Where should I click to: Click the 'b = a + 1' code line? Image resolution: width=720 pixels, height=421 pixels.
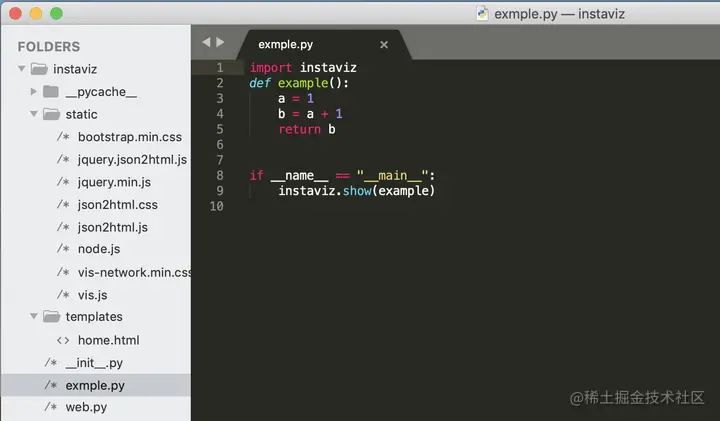[x=310, y=113]
